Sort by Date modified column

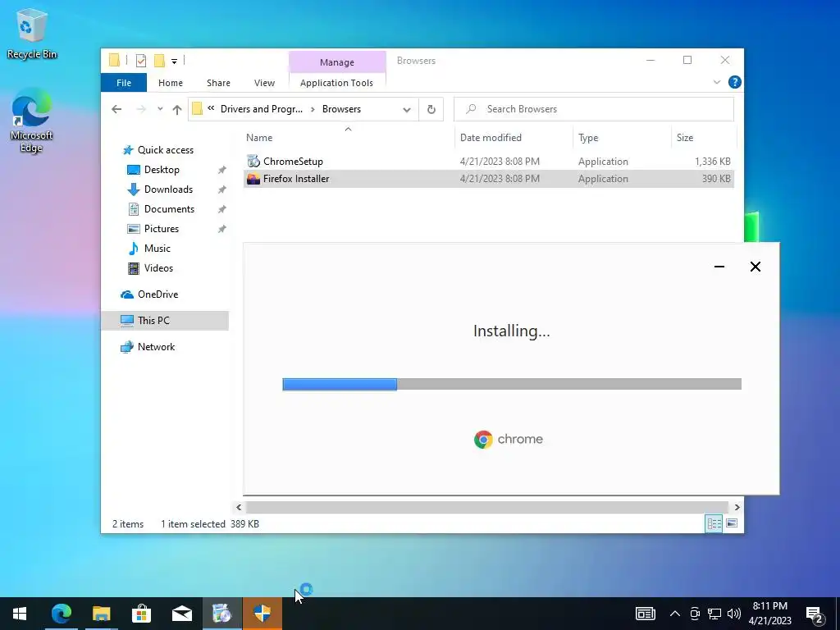point(491,138)
